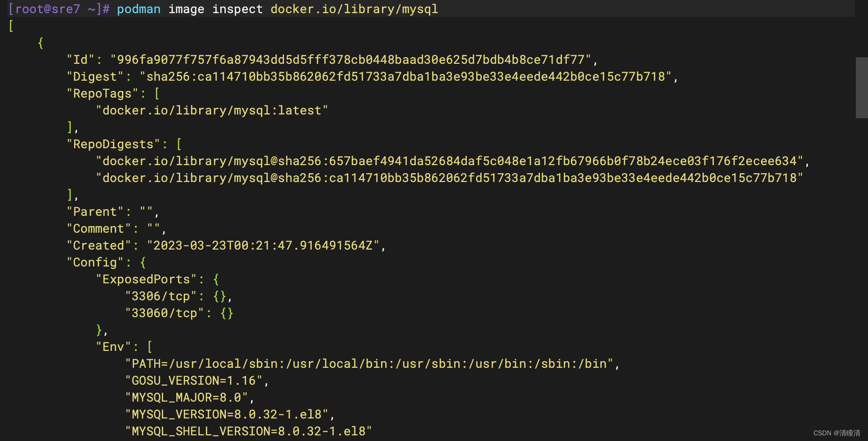Click the "Digest" key label
The image size is (868, 441).
[x=95, y=76]
